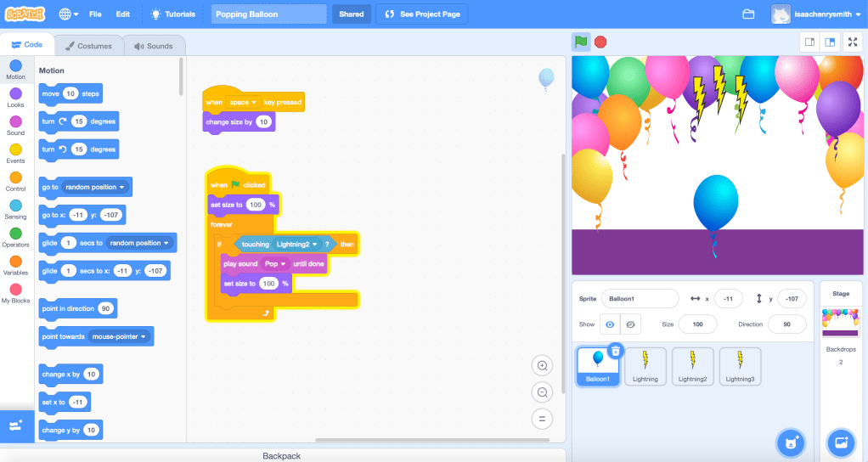The height and width of the screenshot is (462, 868).
Task: Select the Lightning3 sprite thumbnail
Action: (x=740, y=365)
